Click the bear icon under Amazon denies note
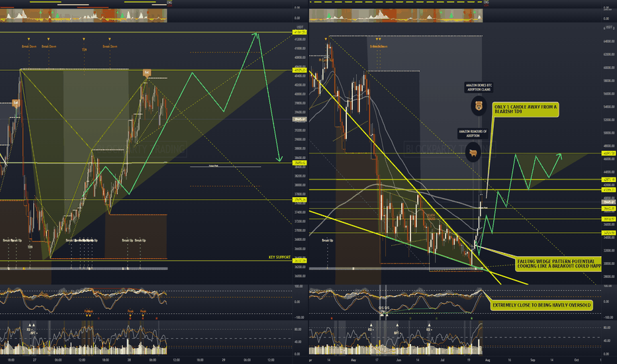This screenshot has width=617, height=364. pos(479,105)
